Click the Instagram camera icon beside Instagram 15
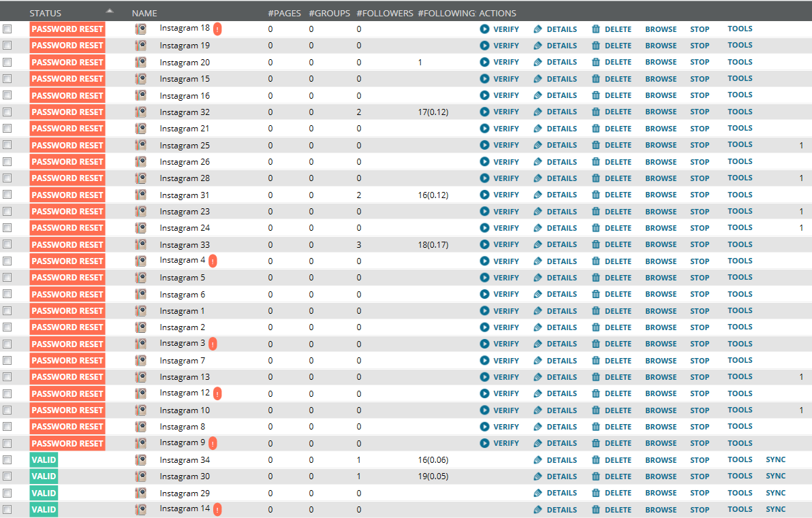 click(140, 79)
